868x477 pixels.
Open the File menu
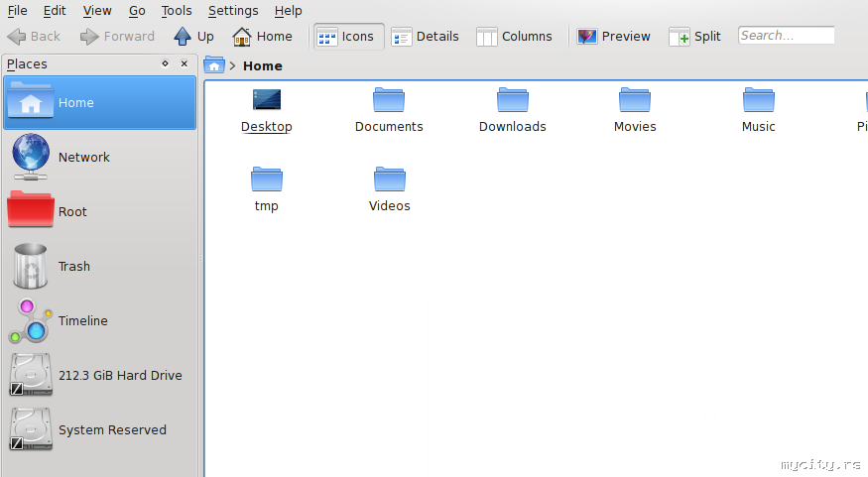pos(17,11)
